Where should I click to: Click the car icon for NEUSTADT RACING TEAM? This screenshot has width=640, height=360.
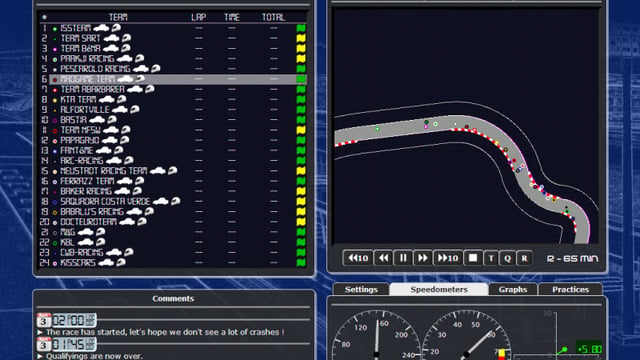[x=158, y=171]
